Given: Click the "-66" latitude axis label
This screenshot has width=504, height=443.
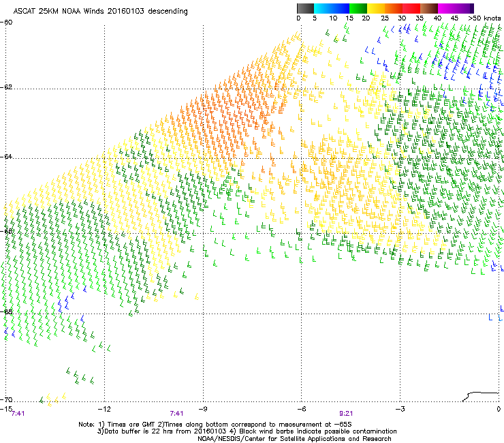Looking at the screenshot, I should coord(6,231).
